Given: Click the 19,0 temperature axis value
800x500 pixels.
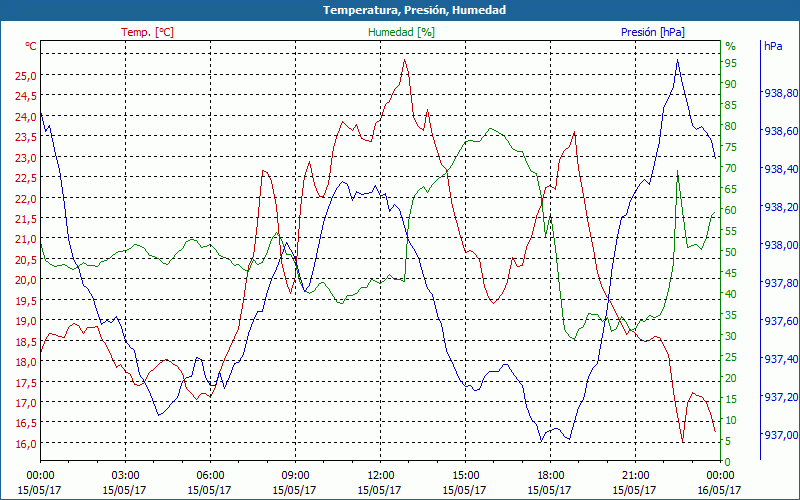Looking at the screenshot, I should click(x=25, y=321).
